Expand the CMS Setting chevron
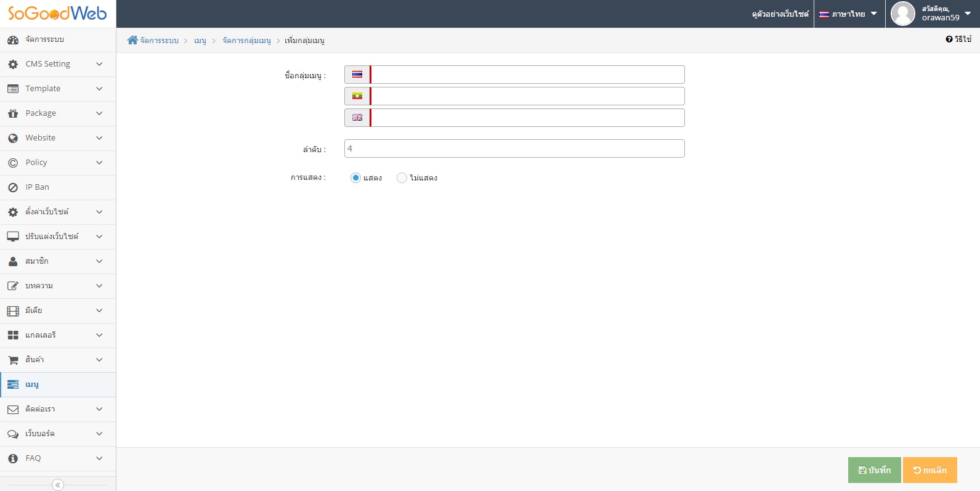 pos(99,64)
